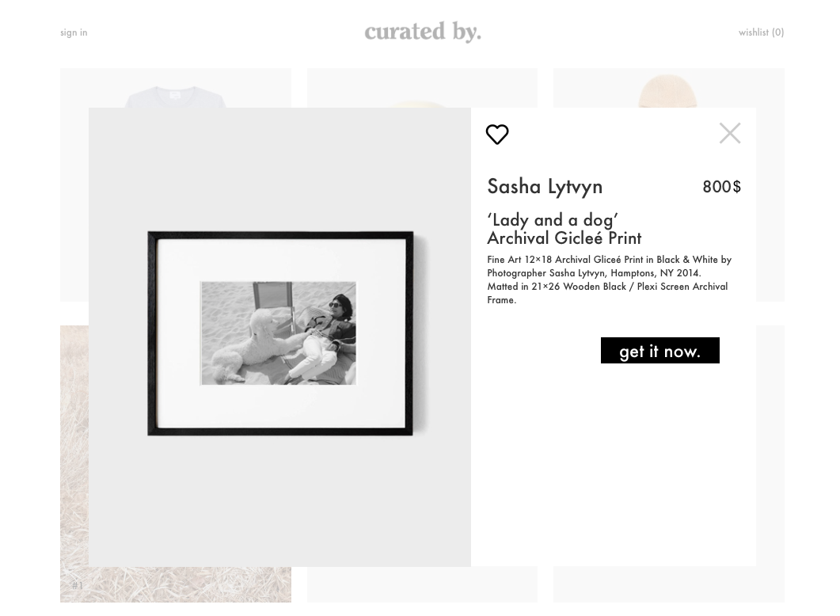
Task: Click the 'Archival Gicleé Print' subtitle line
Action: tap(564, 238)
